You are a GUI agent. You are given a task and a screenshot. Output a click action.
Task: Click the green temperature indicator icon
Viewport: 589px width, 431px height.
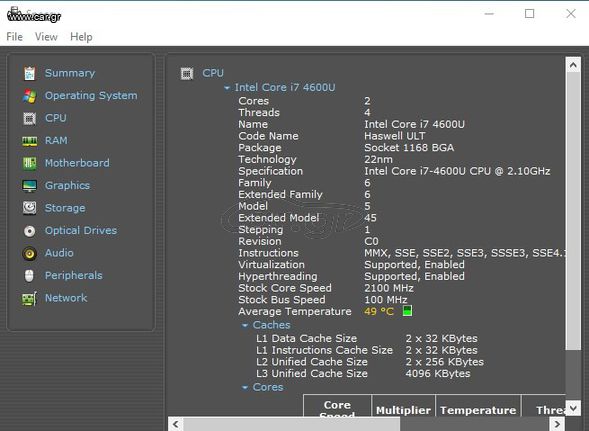pos(407,311)
